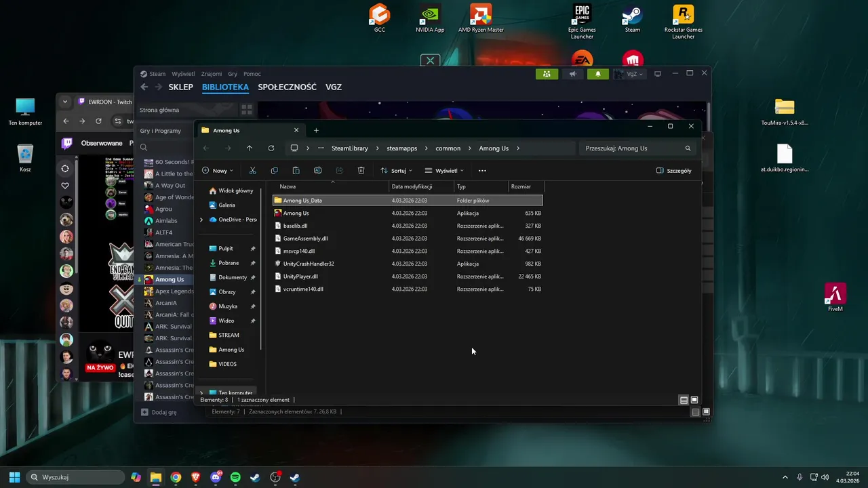
Task: Open Steam notifications bell icon
Action: (x=598, y=74)
